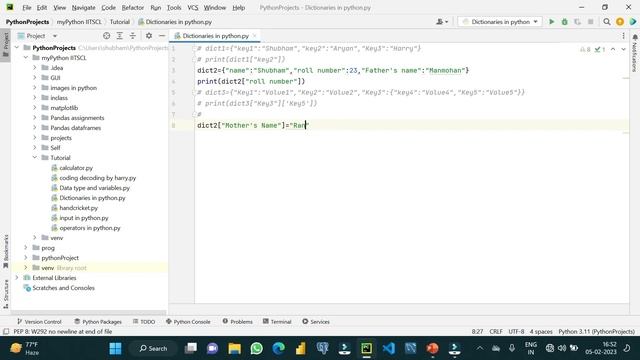Jump to next highlighted error arrow
Viewport: 640px width, 360px height.
click(x=623, y=49)
